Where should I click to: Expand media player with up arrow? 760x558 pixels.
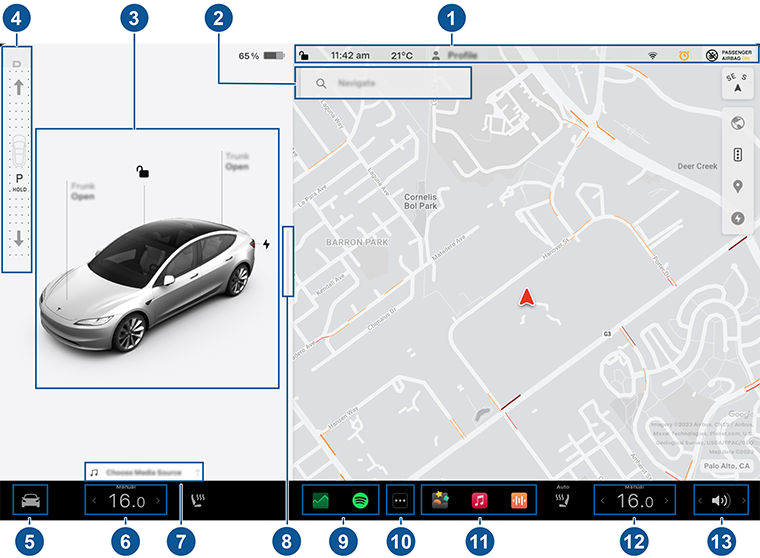tap(197, 472)
